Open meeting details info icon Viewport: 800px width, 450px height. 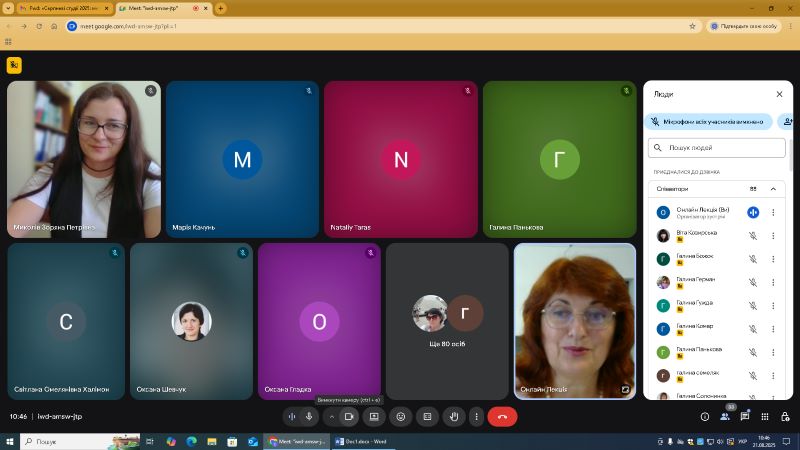(705, 416)
